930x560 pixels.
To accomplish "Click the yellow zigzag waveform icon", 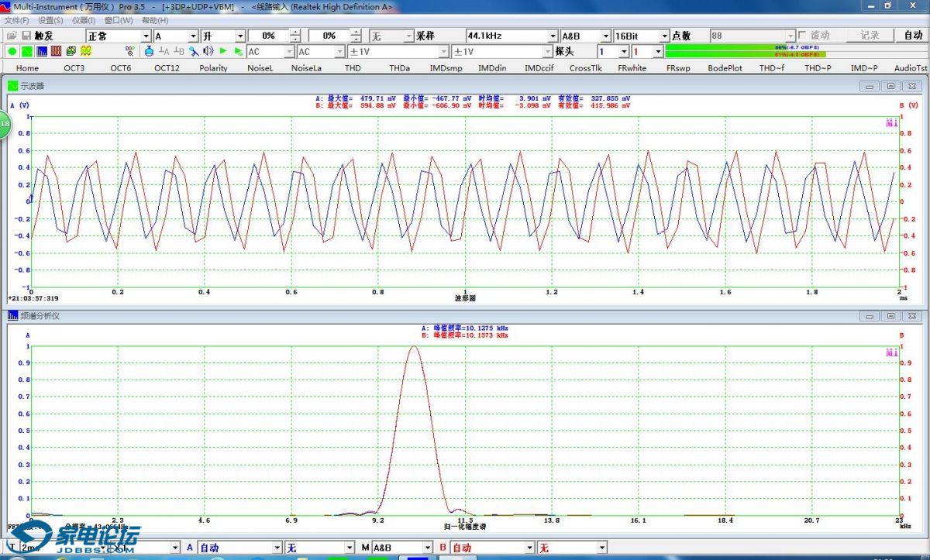I will 85,51.
